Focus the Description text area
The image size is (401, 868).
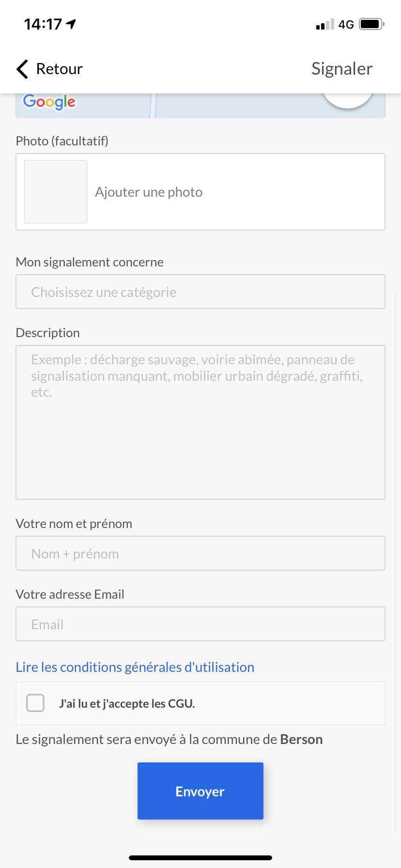click(x=200, y=422)
